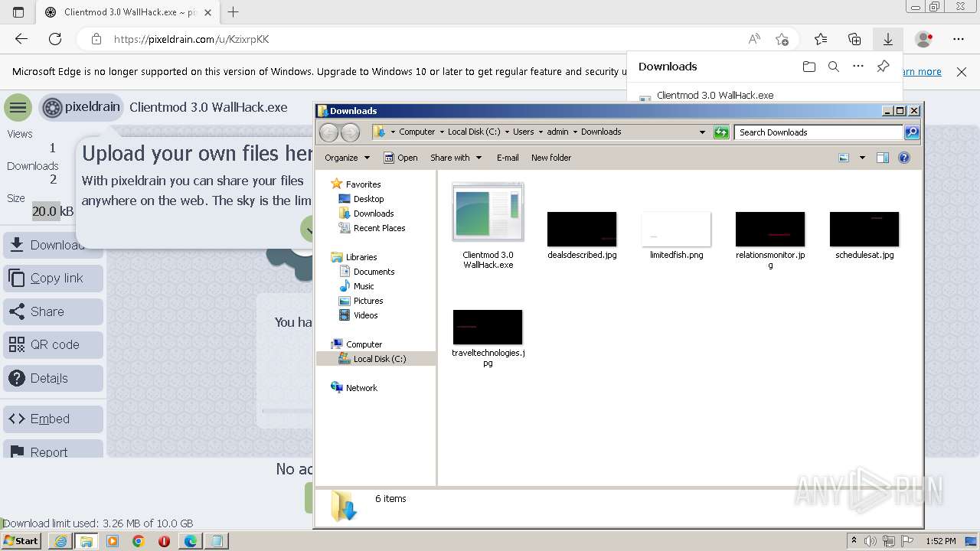Click Explorer forward navigation button
Image resolution: width=980 pixels, height=551 pixels.
tap(350, 132)
